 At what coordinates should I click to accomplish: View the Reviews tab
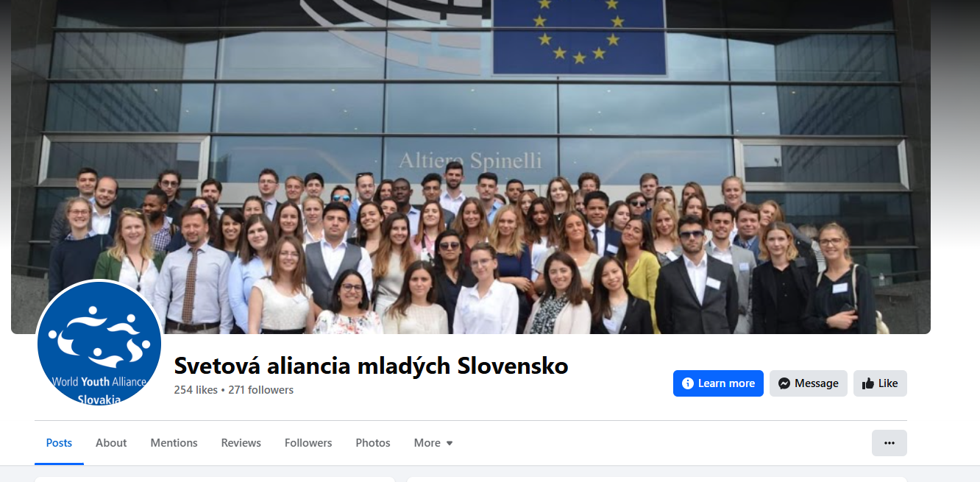(x=241, y=443)
